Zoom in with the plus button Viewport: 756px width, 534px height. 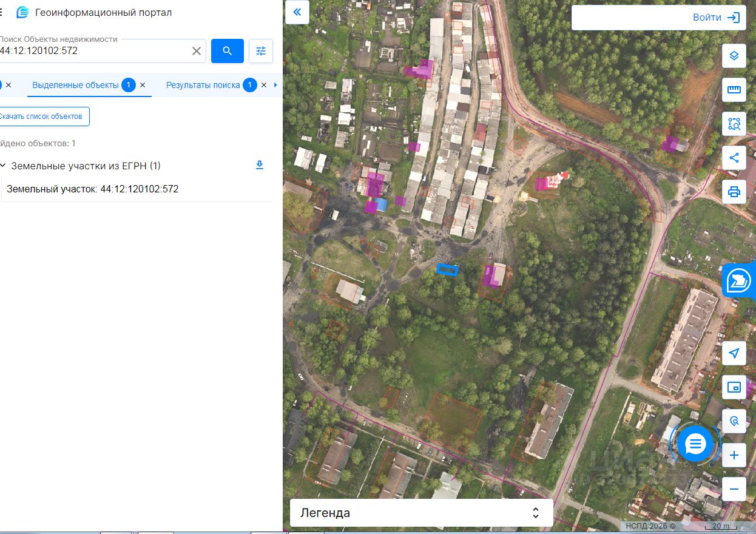(734, 455)
